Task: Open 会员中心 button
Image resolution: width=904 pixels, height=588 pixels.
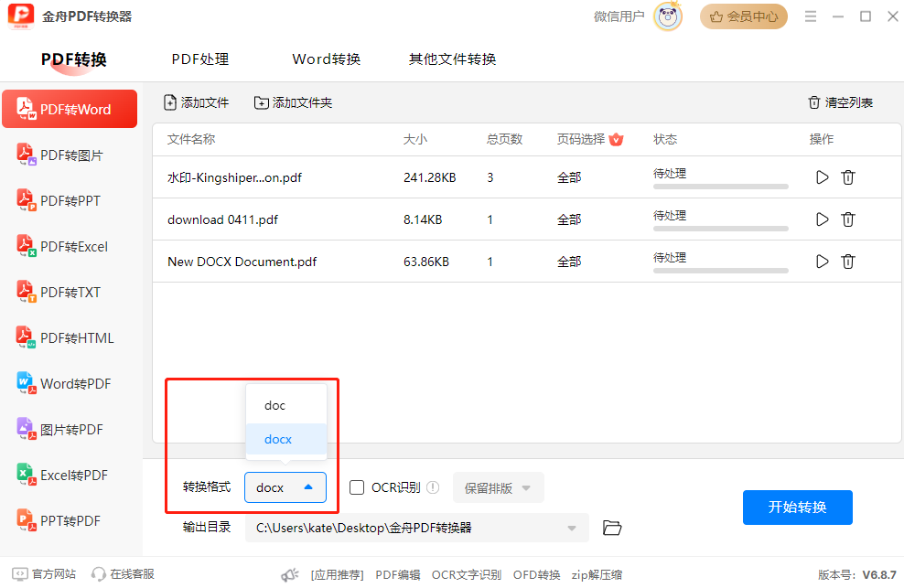Action: 744,16
